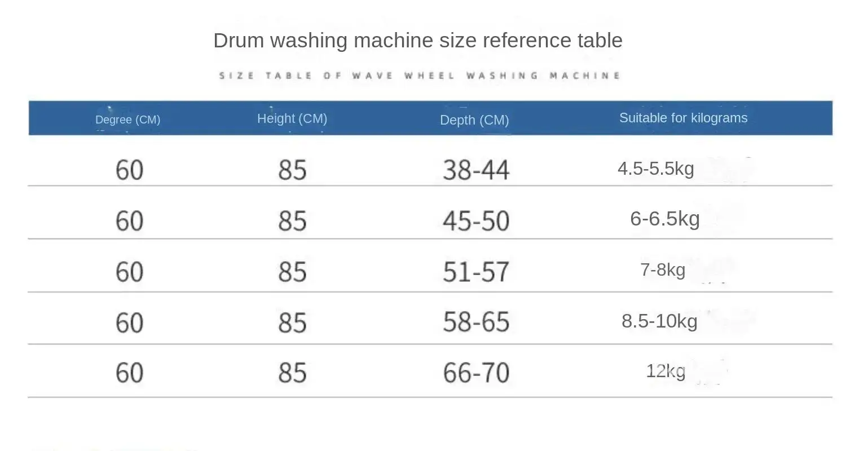Image resolution: width=868 pixels, height=451 pixels.
Task: Select the 58-65 depth cell
Action: click(x=476, y=322)
